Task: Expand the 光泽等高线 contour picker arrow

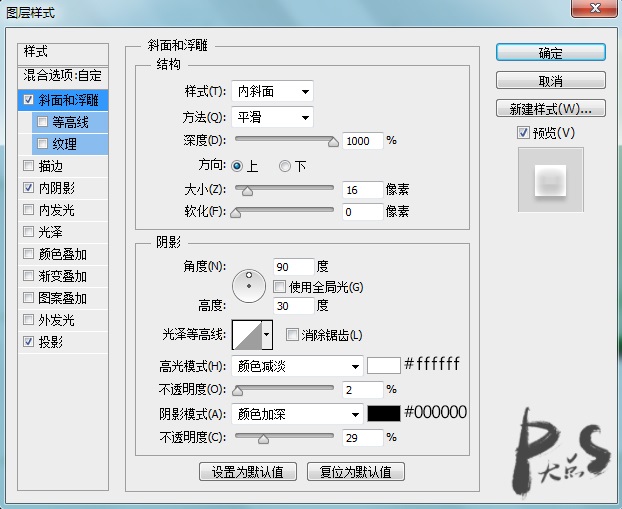Action: click(267, 335)
